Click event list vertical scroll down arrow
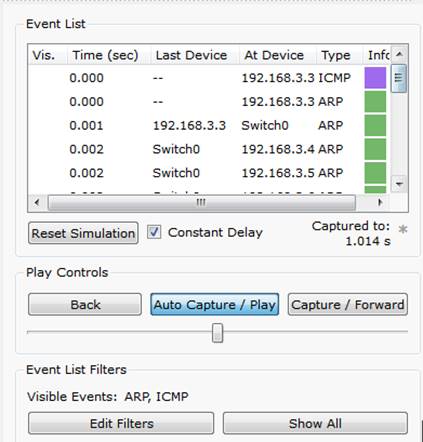This screenshot has height=442, width=423. point(399,184)
